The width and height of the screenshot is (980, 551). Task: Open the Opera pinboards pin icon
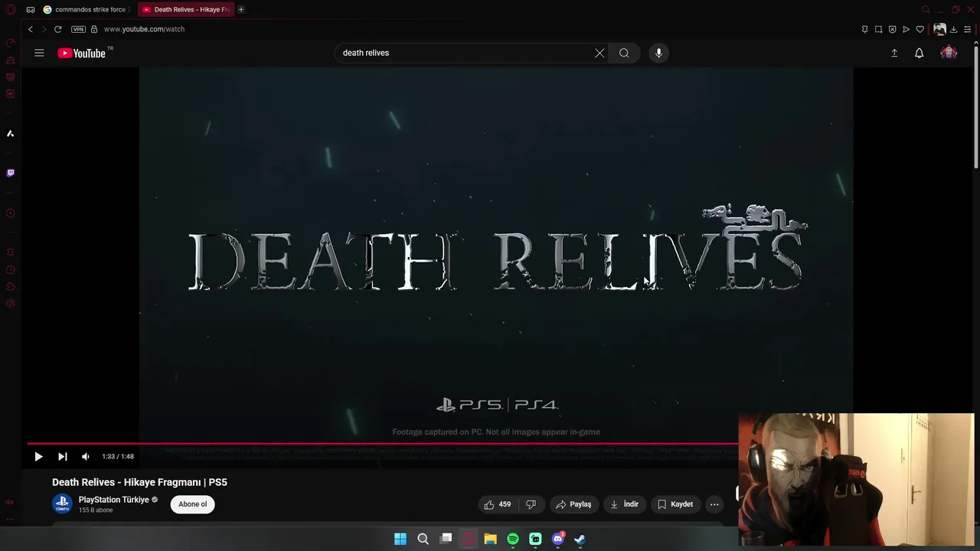click(865, 29)
